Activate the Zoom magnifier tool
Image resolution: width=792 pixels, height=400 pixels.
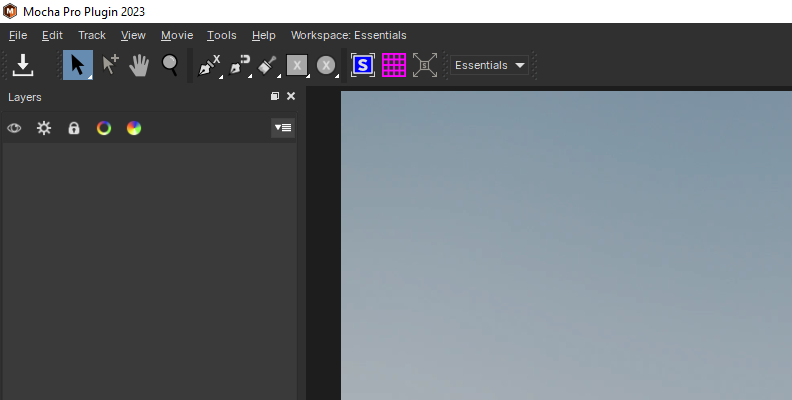(170, 65)
